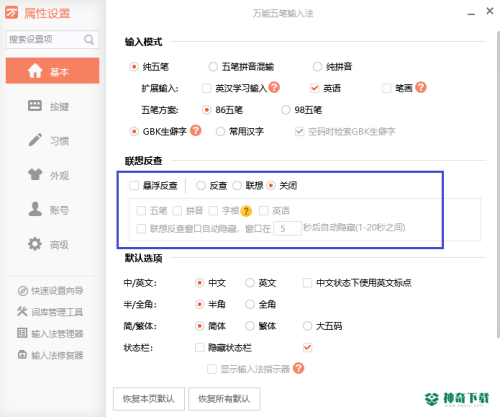Screen dimensions: 500x417
Task: Enable 隐藏状态栏 checkbox
Action: point(199,348)
